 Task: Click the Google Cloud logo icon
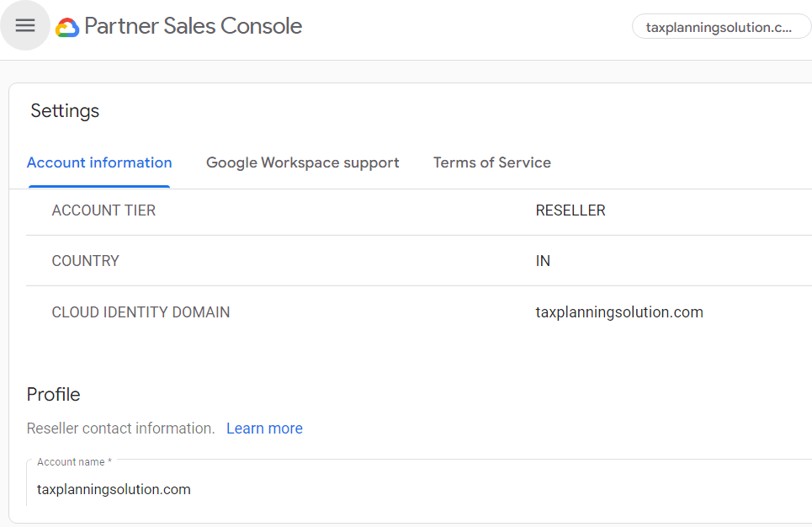(x=67, y=27)
